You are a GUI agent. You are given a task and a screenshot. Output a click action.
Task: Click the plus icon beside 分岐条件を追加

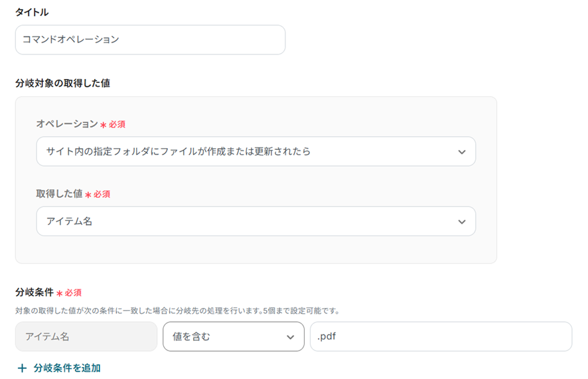point(23,368)
